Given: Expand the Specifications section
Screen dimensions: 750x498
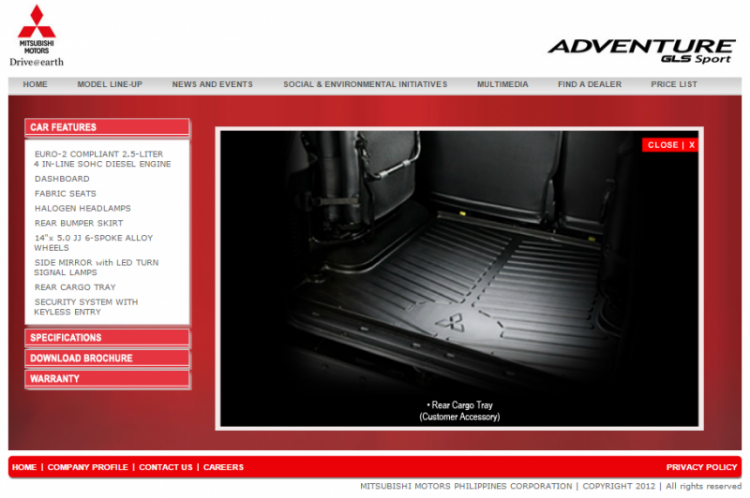Looking at the screenshot, I should click(107, 338).
